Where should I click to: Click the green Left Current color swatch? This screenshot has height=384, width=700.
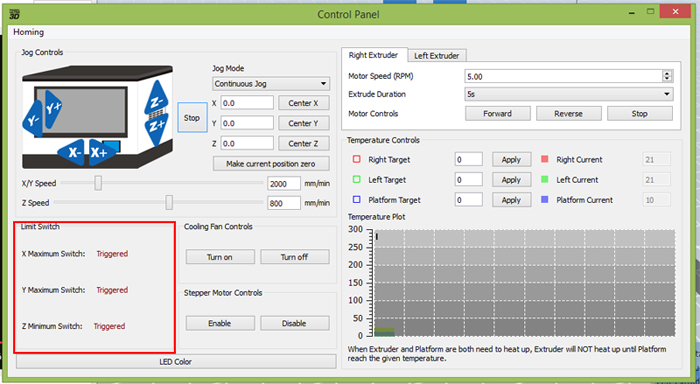tap(545, 179)
